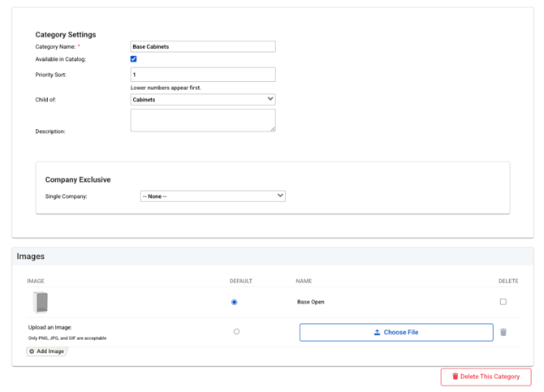Tick the Delete checkbox for Base Open
Screen dimensions: 544x392
pyautogui.click(x=503, y=302)
